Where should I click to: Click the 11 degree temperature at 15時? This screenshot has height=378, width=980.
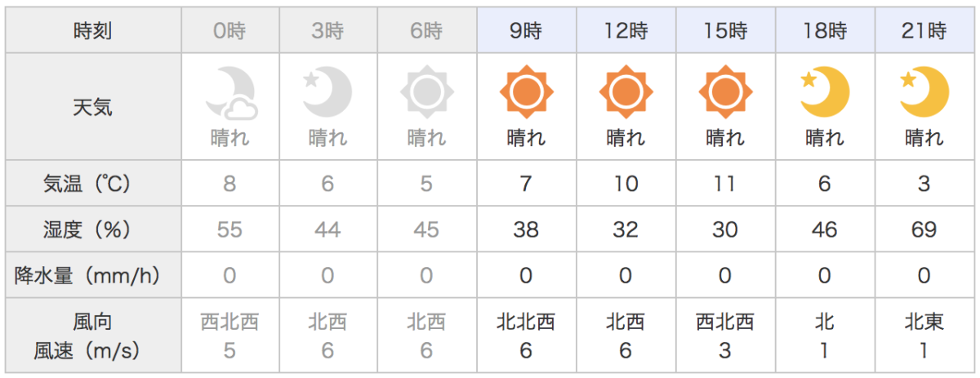pos(725,184)
